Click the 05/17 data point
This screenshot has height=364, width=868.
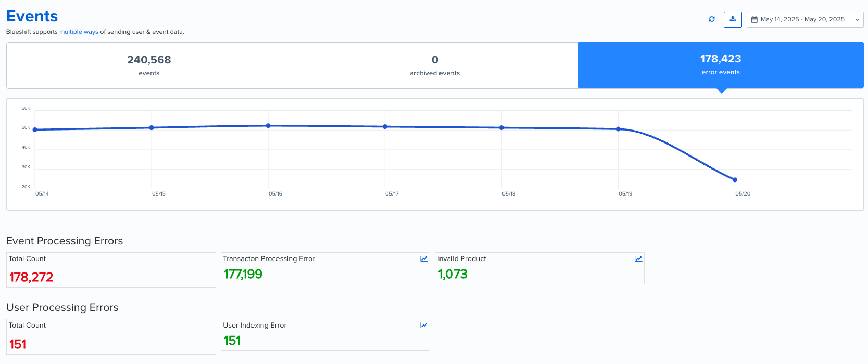tap(385, 127)
